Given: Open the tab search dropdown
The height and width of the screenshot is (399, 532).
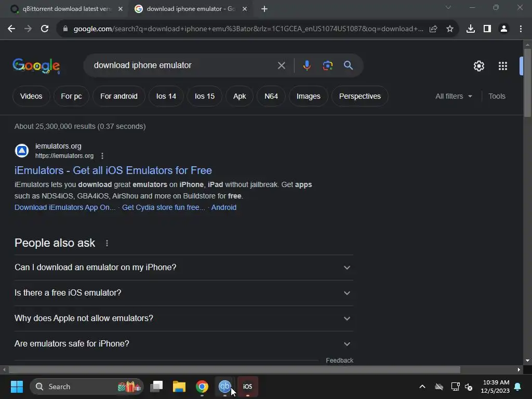Looking at the screenshot, I should coord(448,7).
